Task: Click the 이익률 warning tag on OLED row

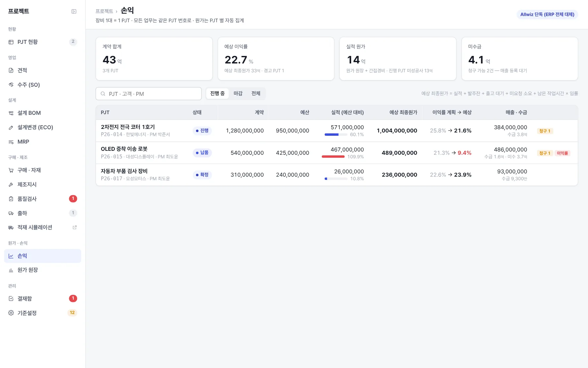Action: tap(562, 153)
